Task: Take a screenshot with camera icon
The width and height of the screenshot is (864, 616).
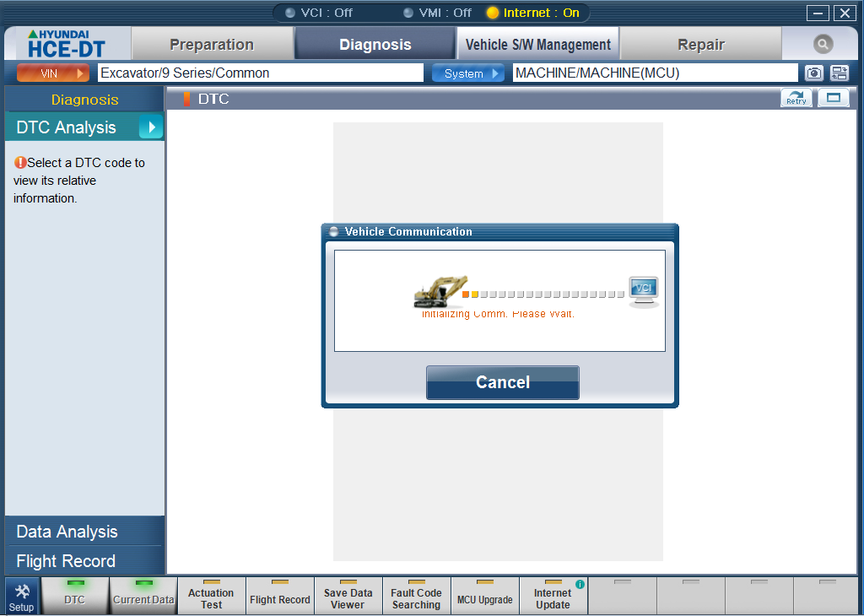Action: click(814, 73)
